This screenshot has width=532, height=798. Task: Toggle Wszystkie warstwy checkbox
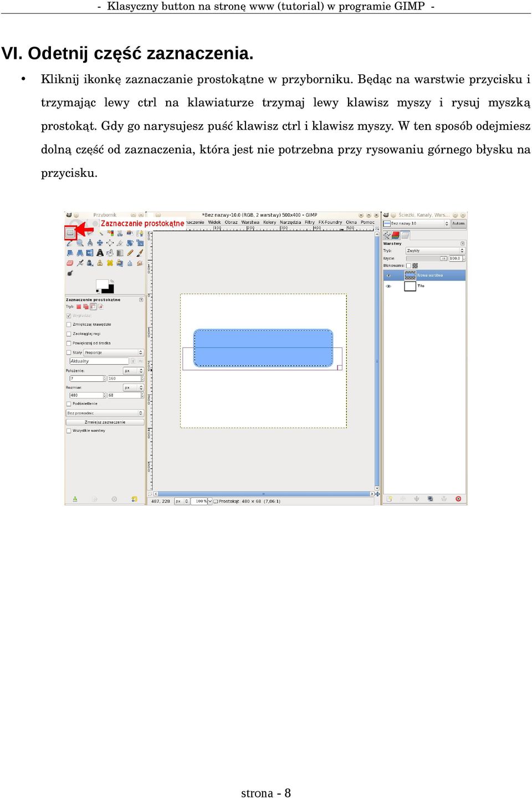[x=69, y=431]
